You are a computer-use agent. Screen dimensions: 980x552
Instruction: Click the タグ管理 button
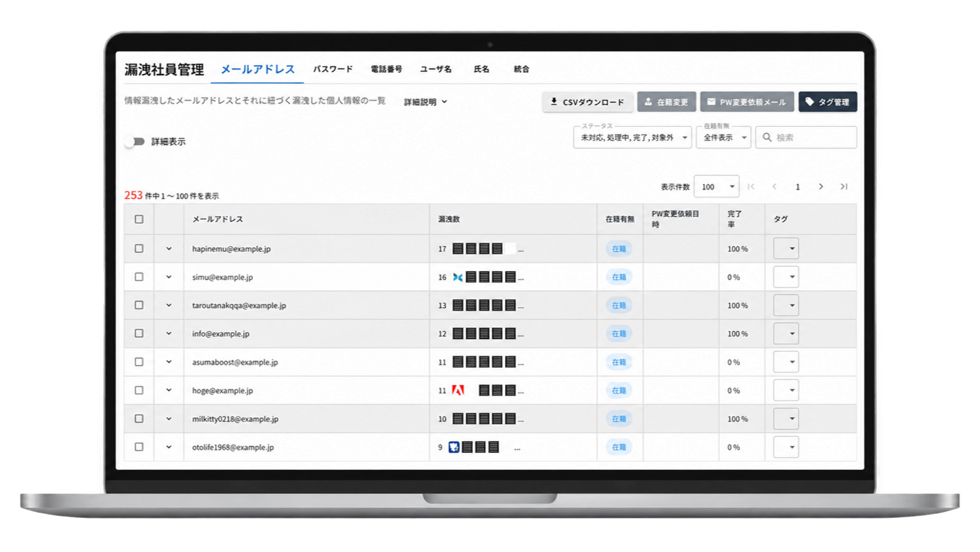(x=828, y=101)
